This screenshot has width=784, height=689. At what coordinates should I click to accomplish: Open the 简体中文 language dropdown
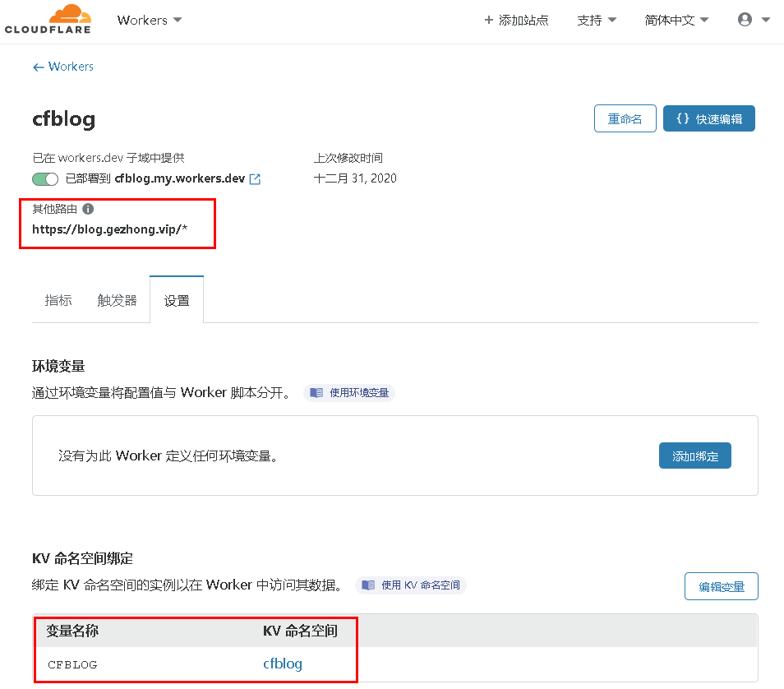pos(676,21)
